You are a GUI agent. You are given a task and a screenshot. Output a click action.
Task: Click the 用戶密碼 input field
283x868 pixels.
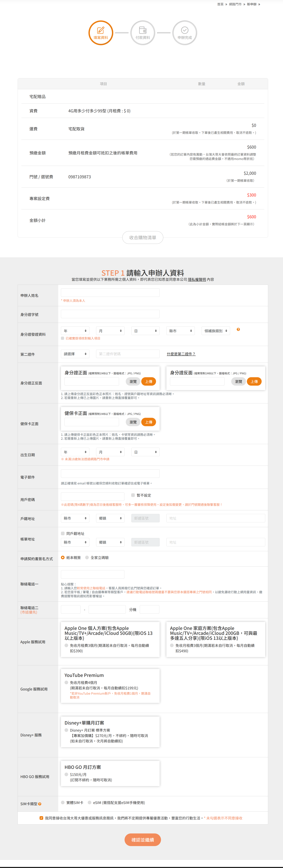[x=93, y=496]
